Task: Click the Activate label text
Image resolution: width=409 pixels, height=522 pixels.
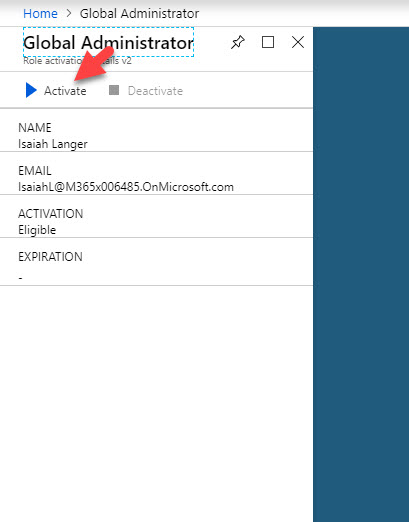Action: pos(65,91)
